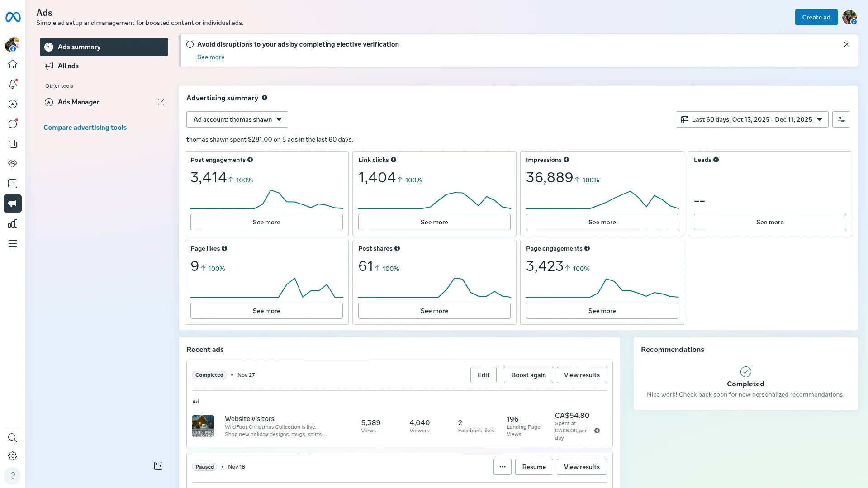Open Insights bar chart icon
Image resolution: width=868 pixels, height=488 pixels.
[13, 224]
